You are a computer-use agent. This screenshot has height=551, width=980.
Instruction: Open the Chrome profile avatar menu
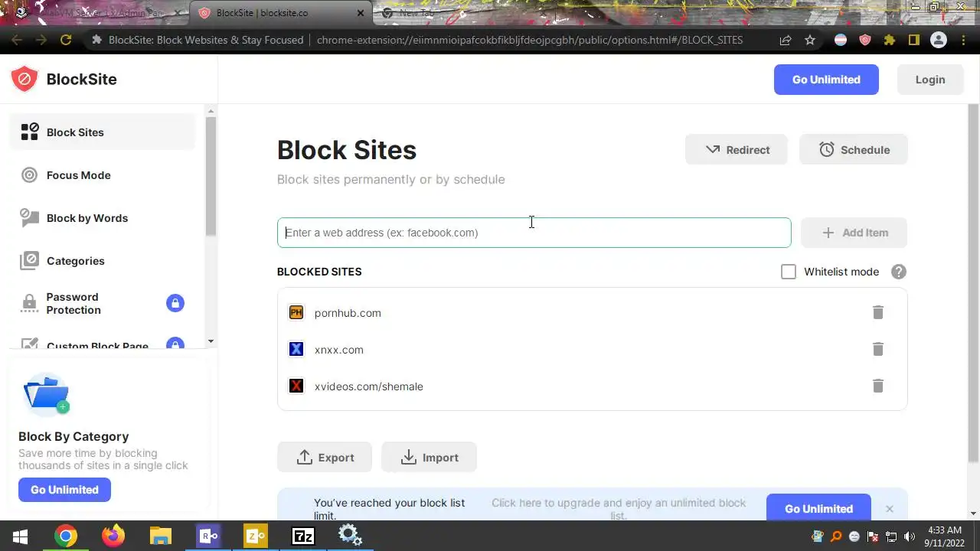[x=939, y=40]
